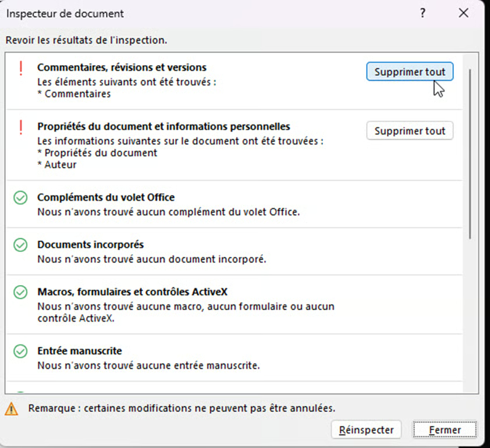The height and width of the screenshot is (448, 490).
Task: Click green checkmark beside Macros, formulaires et contrôles
Action: coord(20,293)
